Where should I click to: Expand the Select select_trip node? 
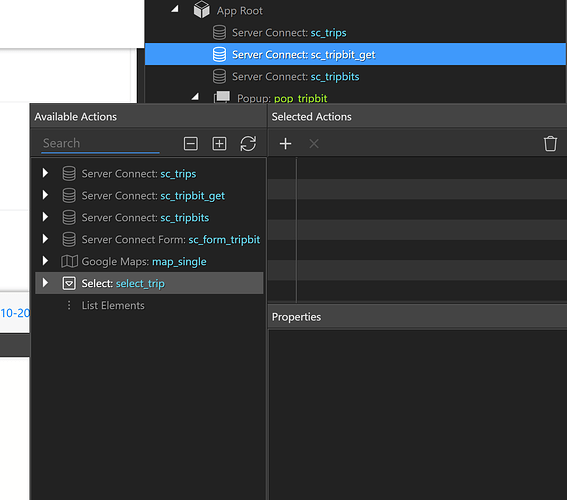(x=45, y=283)
